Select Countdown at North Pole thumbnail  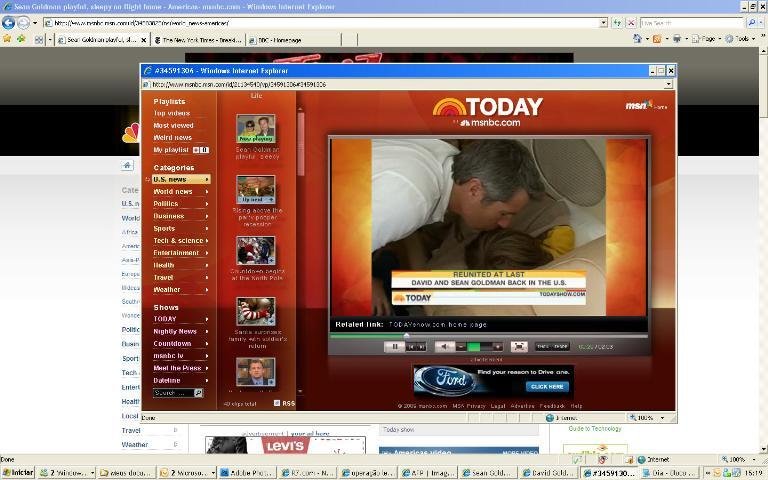(256, 250)
